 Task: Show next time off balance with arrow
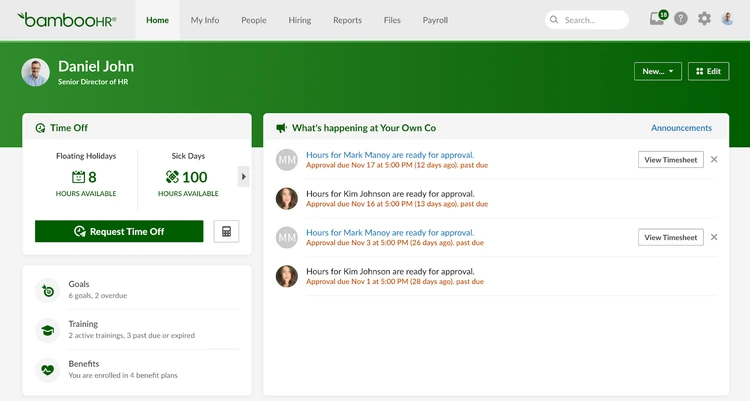point(243,177)
